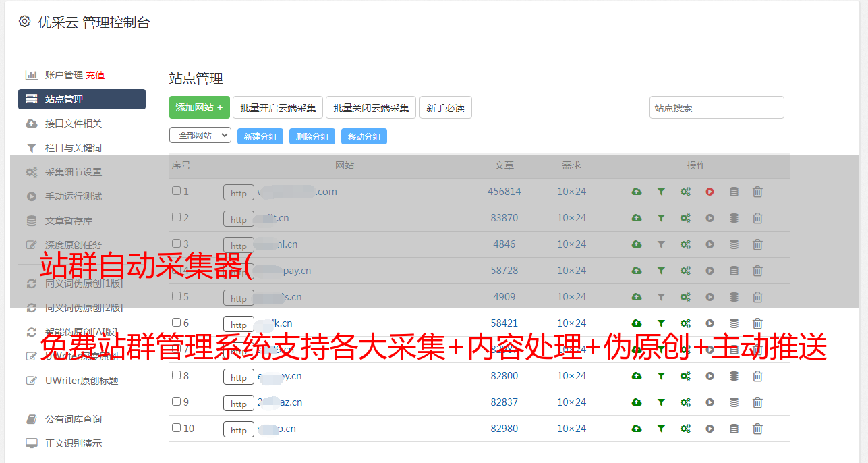The height and width of the screenshot is (463, 868).
Task: Check the box for site number 8
Action: tap(176, 375)
